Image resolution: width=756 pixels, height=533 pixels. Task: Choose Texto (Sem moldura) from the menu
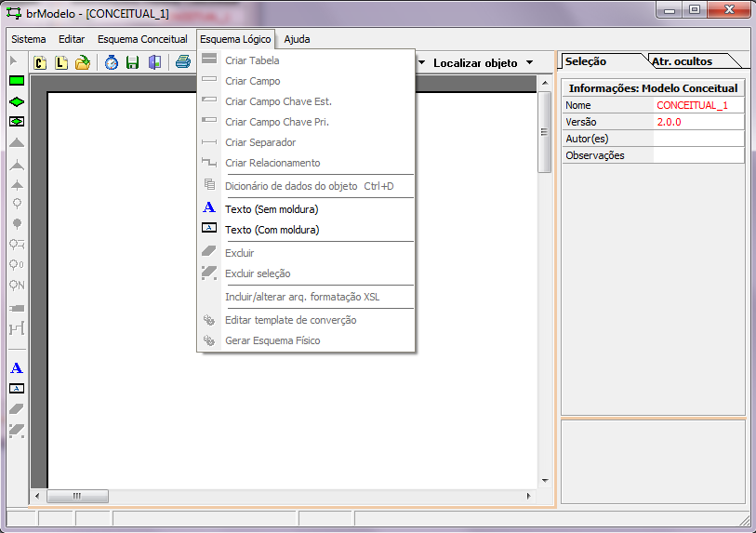click(272, 209)
